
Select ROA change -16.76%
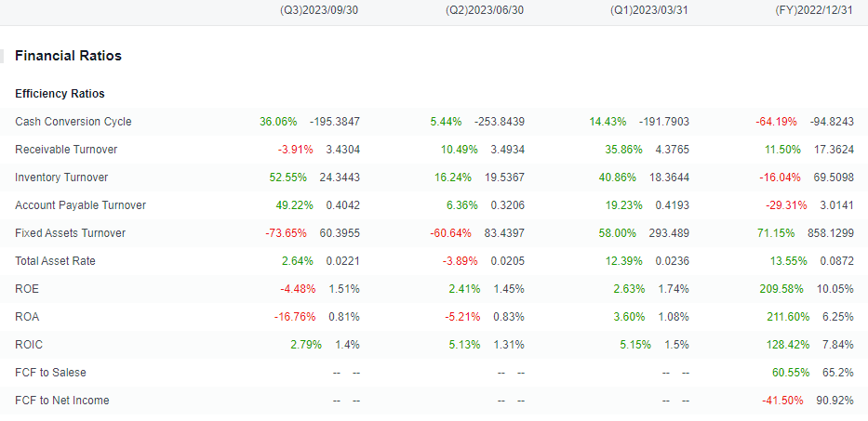pyautogui.click(x=295, y=317)
